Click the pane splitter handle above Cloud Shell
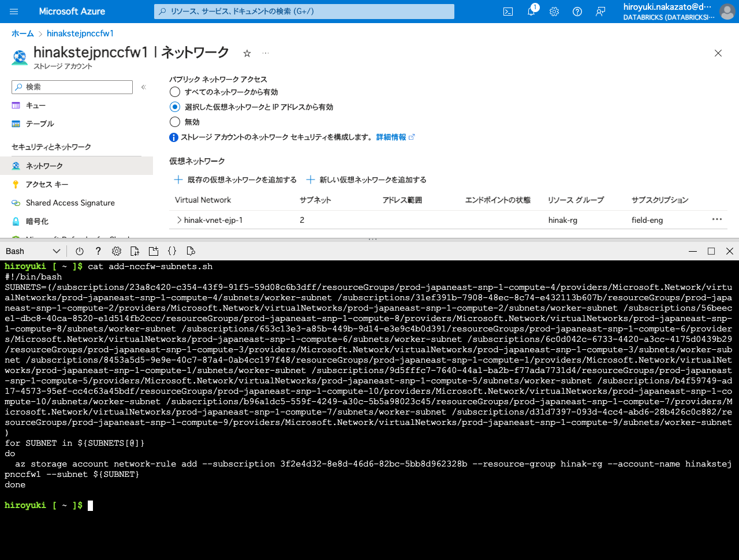The height and width of the screenshot is (560, 739). tap(373, 239)
